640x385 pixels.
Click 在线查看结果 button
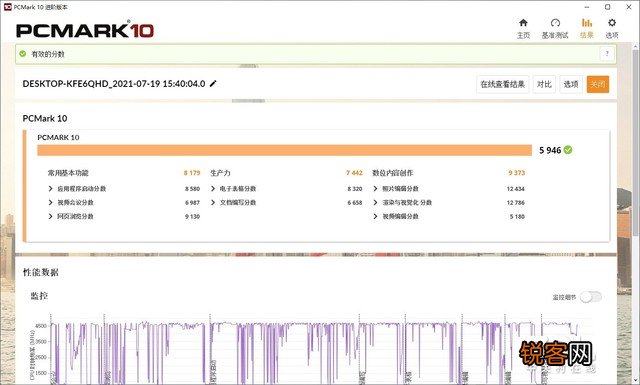(x=502, y=84)
